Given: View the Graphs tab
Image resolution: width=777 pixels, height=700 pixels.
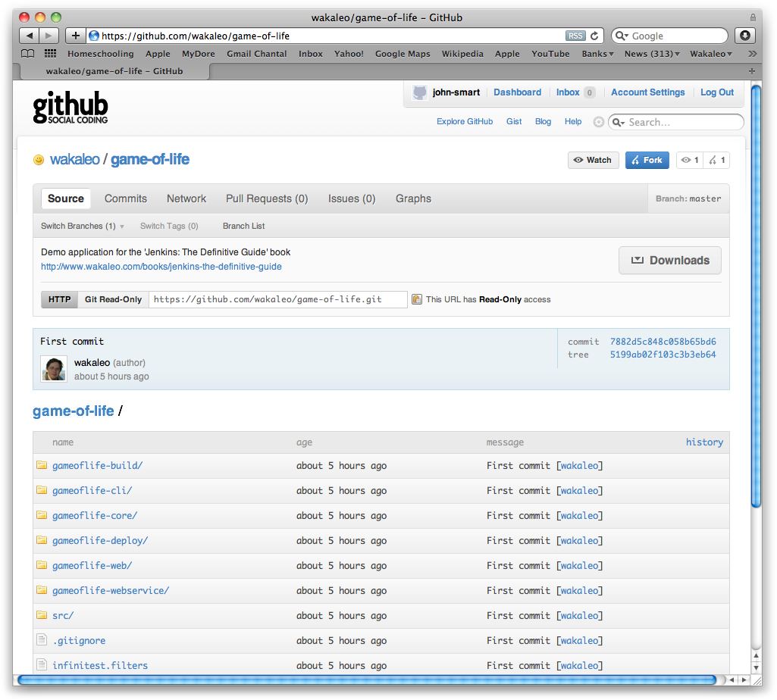Looking at the screenshot, I should 413,198.
